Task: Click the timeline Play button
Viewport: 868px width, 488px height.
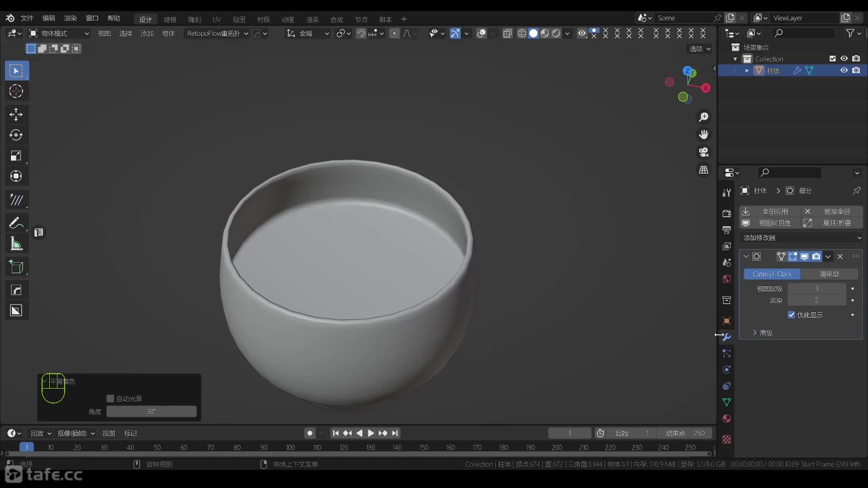Action: [371, 433]
